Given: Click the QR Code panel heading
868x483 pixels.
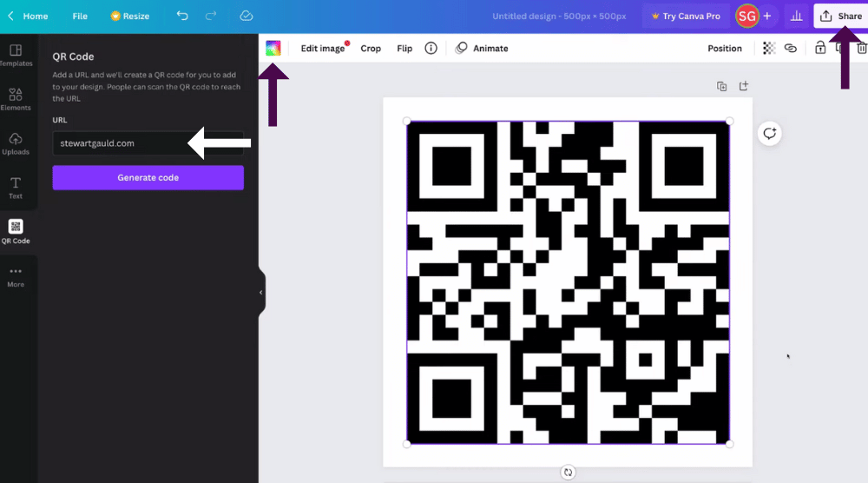Looking at the screenshot, I should [x=73, y=56].
